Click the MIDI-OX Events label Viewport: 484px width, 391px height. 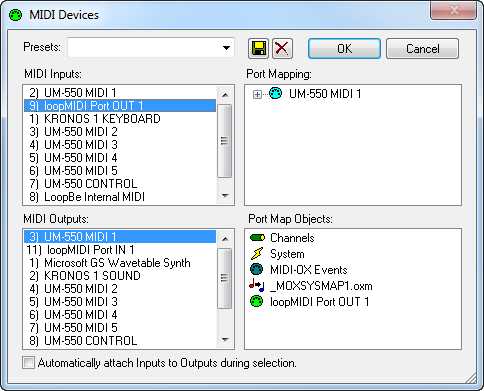coord(309,269)
